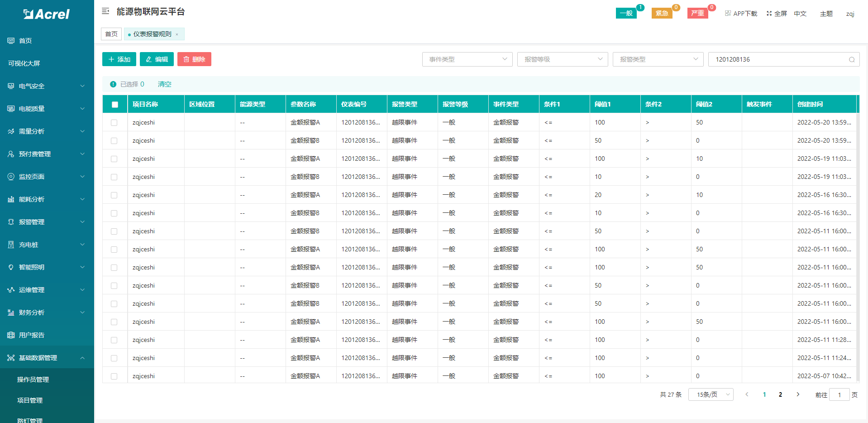Open 项目管理 submenu item
The width and height of the screenshot is (868, 423).
click(30, 400)
